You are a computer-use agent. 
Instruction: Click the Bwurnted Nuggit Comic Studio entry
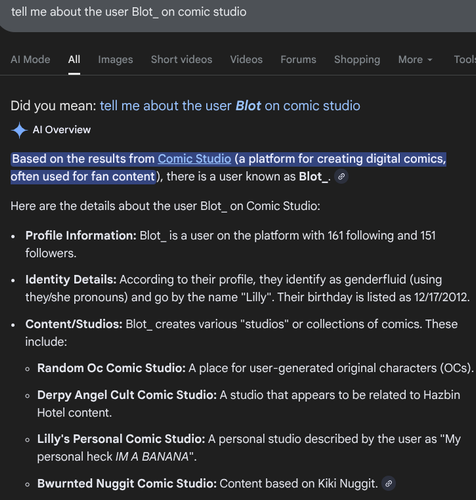(207, 484)
